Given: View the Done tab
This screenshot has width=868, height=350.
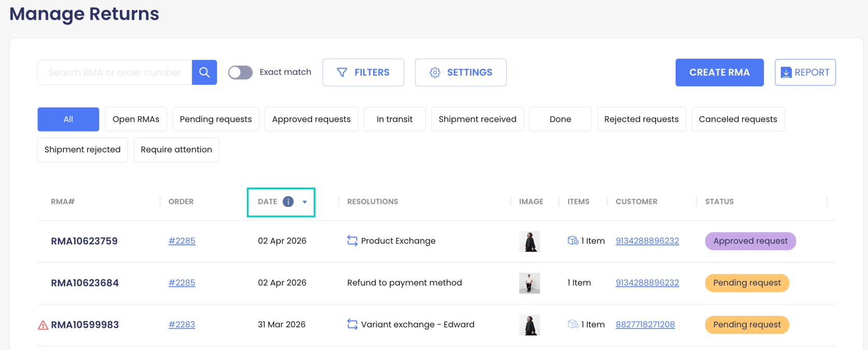Looking at the screenshot, I should pos(560,119).
